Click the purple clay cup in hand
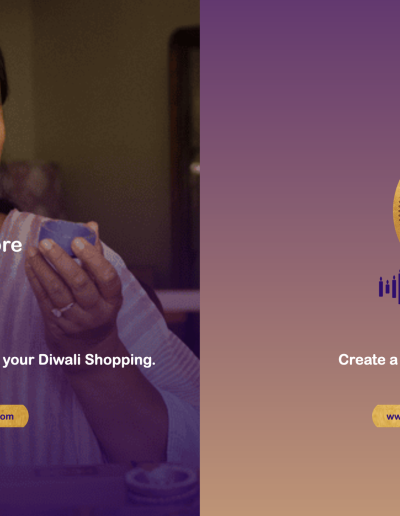Image resolution: width=400 pixels, height=516 pixels. pos(67,236)
